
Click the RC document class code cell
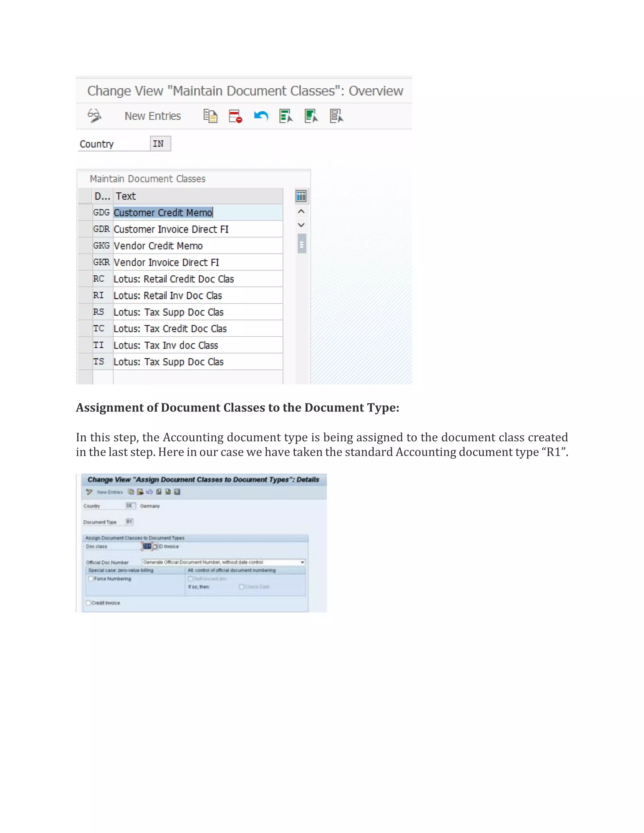(x=103, y=279)
